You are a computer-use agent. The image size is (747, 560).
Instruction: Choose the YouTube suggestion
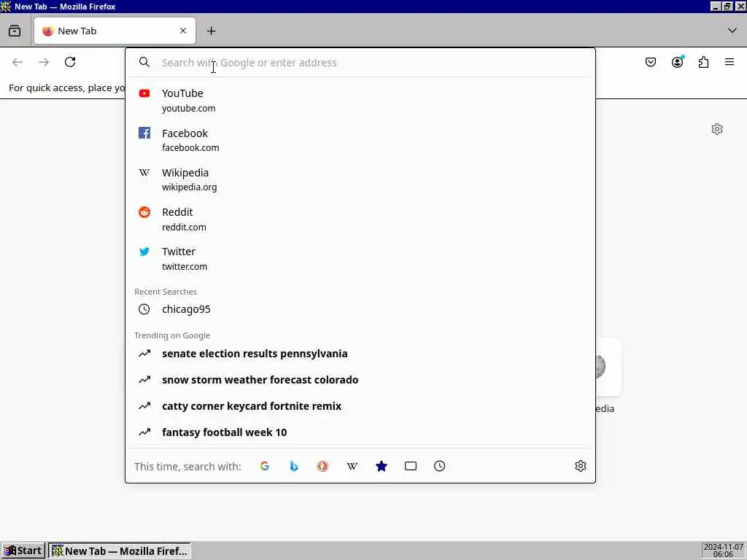point(360,101)
